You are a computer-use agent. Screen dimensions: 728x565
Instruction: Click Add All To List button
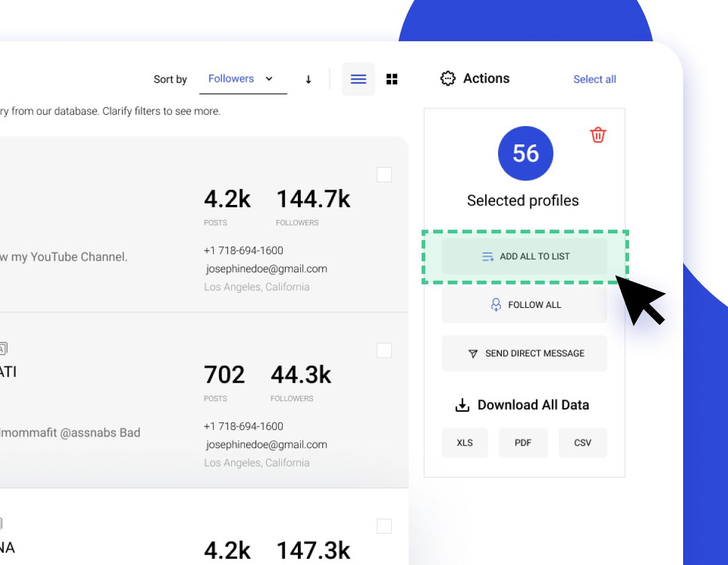click(x=524, y=256)
